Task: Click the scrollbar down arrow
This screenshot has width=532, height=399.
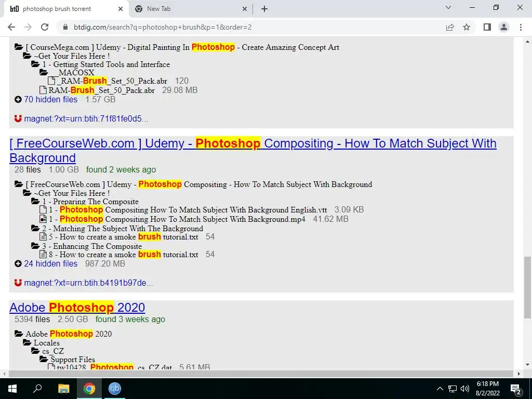Action: [527, 365]
